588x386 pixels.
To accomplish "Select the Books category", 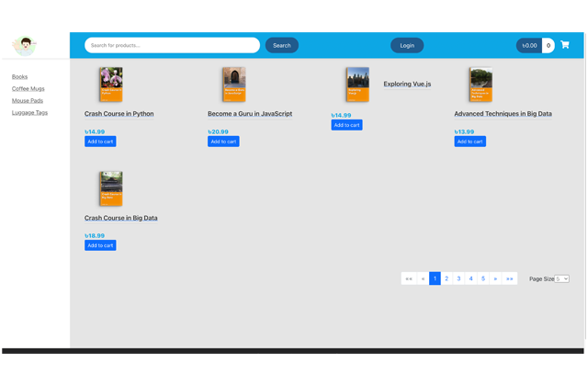I will pyautogui.click(x=19, y=77).
